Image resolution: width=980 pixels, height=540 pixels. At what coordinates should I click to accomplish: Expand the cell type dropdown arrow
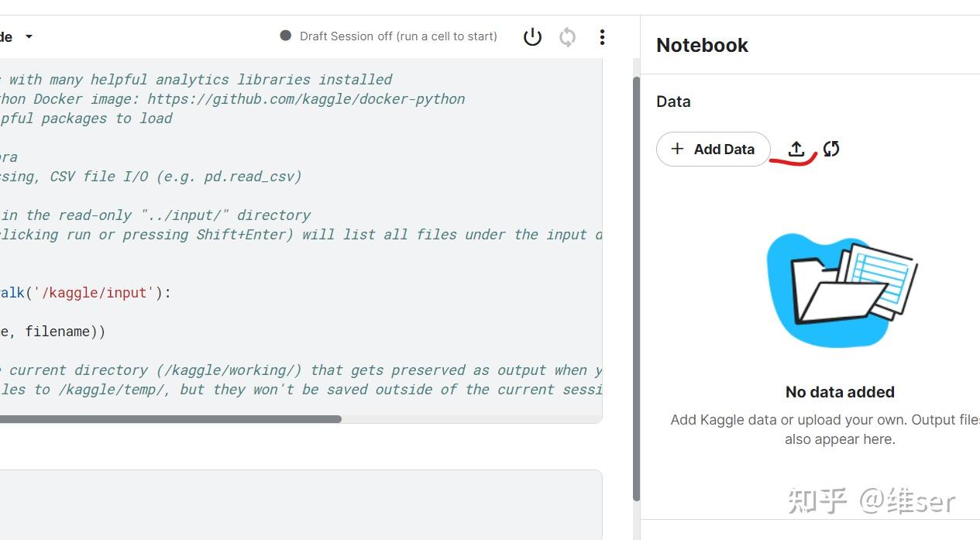coord(29,36)
